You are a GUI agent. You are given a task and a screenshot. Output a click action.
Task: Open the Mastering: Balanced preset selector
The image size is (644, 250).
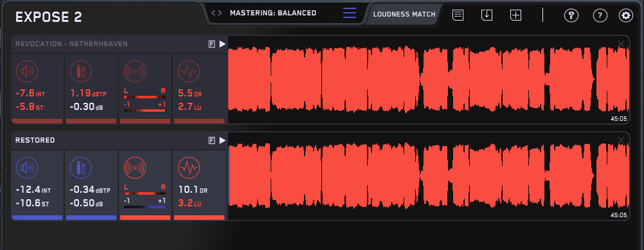point(273,13)
